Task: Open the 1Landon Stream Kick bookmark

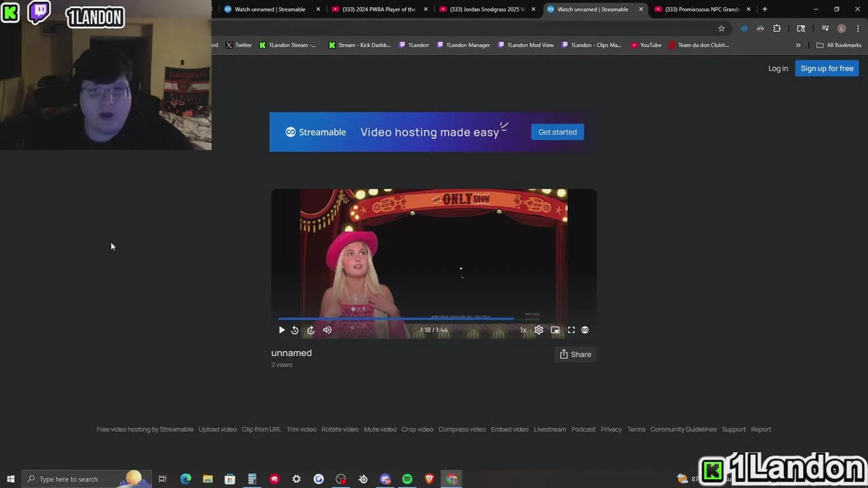Action: pyautogui.click(x=288, y=45)
